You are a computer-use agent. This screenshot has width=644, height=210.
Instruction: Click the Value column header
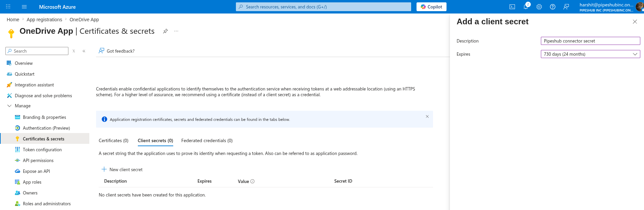pos(243,181)
